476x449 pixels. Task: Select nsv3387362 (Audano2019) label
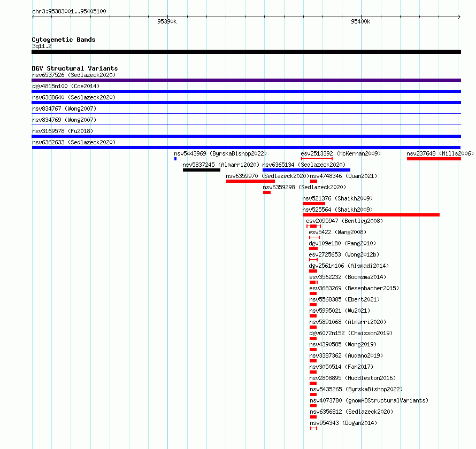coord(346,355)
